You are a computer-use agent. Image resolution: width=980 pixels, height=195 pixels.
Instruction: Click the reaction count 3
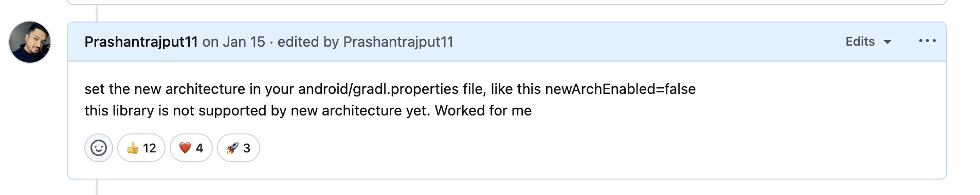(247, 148)
